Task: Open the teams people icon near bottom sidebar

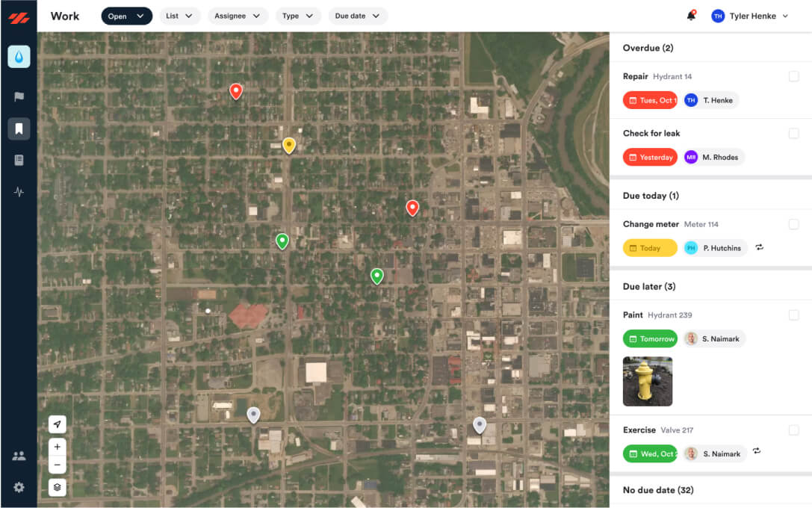Action: tap(19, 455)
